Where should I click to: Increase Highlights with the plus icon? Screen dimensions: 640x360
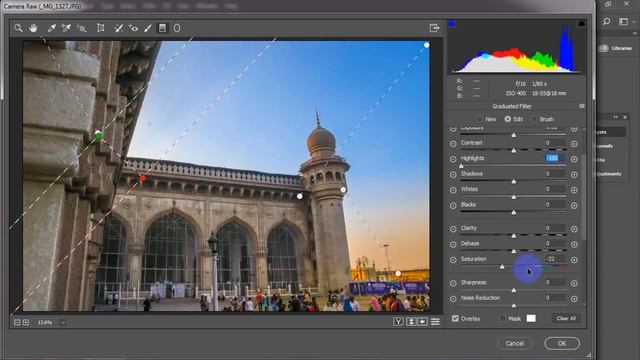pos(574,159)
